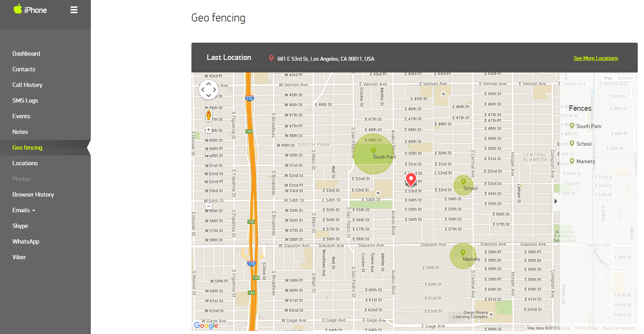Click the School fence marker on map

click(x=464, y=182)
